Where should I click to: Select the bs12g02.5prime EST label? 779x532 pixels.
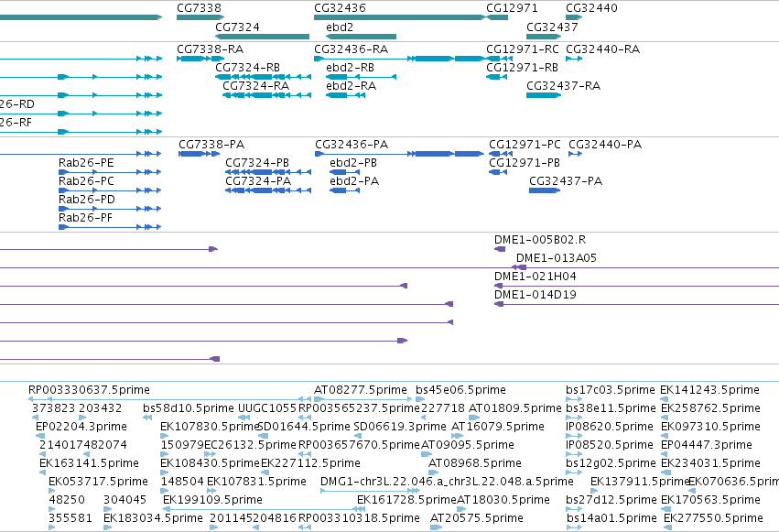[x=611, y=463]
